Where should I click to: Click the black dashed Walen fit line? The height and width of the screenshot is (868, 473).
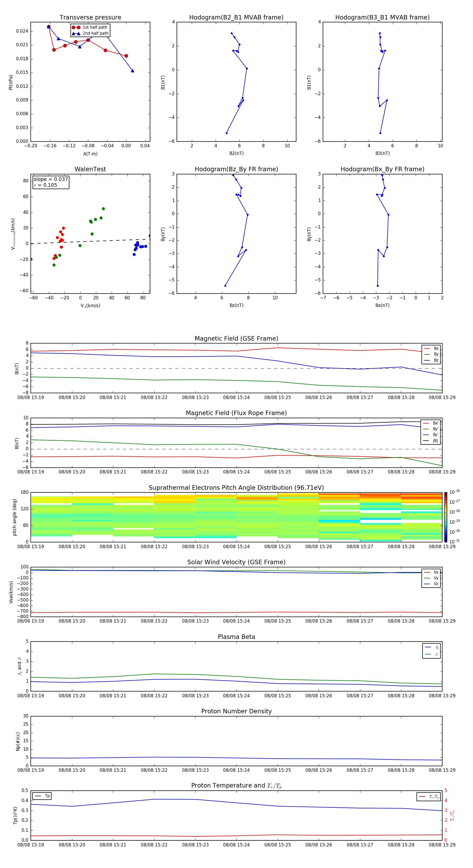click(x=90, y=241)
